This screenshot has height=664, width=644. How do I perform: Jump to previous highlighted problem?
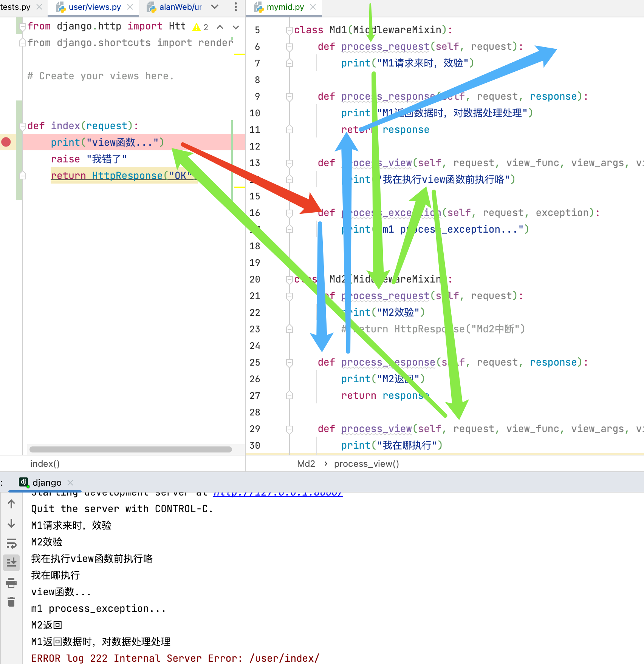[x=220, y=27]
